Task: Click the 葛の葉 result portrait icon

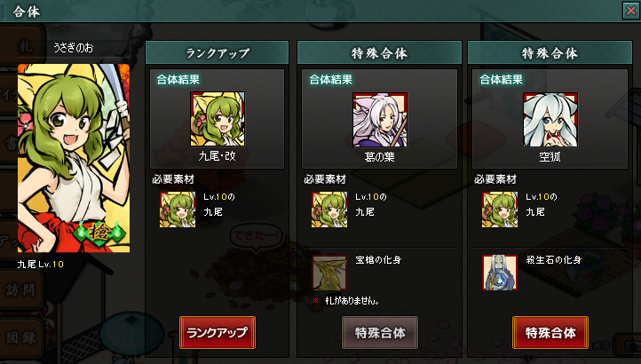Action: point(380,120)
